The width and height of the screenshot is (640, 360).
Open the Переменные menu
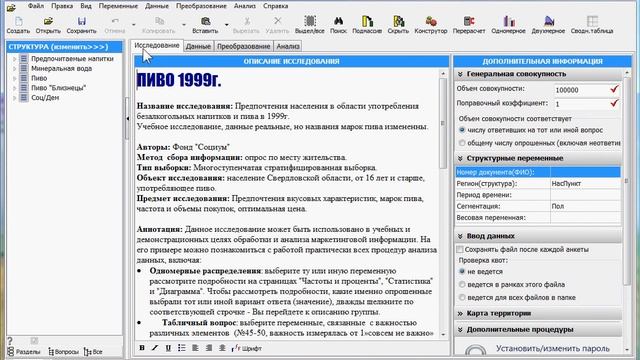pyautogui.click(x=118, y=6)
